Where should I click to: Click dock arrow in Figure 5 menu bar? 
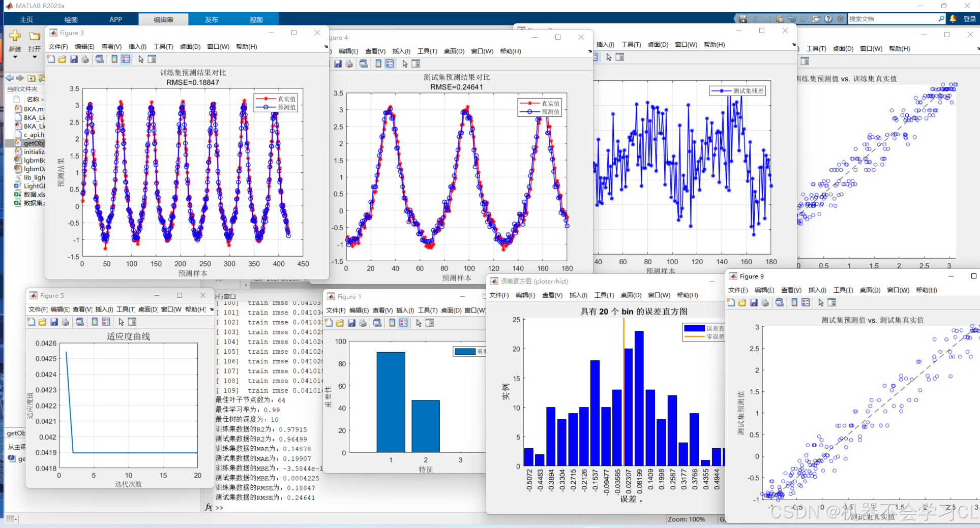(x=212, y=309)
